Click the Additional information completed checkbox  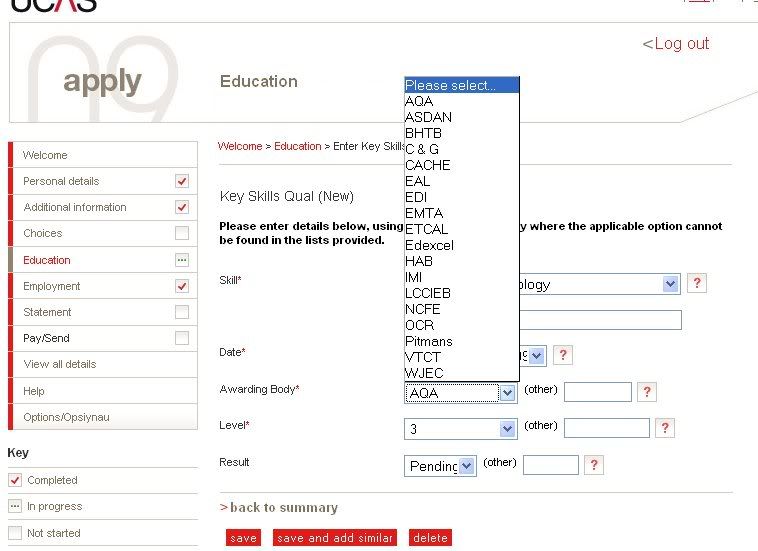[181, 207]
